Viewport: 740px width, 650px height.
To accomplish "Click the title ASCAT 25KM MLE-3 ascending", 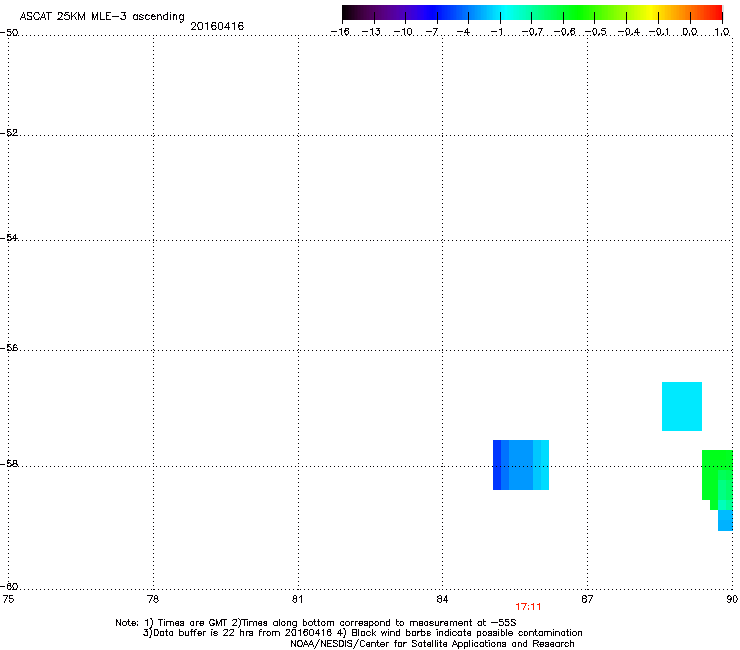I will pyautogui.click(x=102, y=17).
